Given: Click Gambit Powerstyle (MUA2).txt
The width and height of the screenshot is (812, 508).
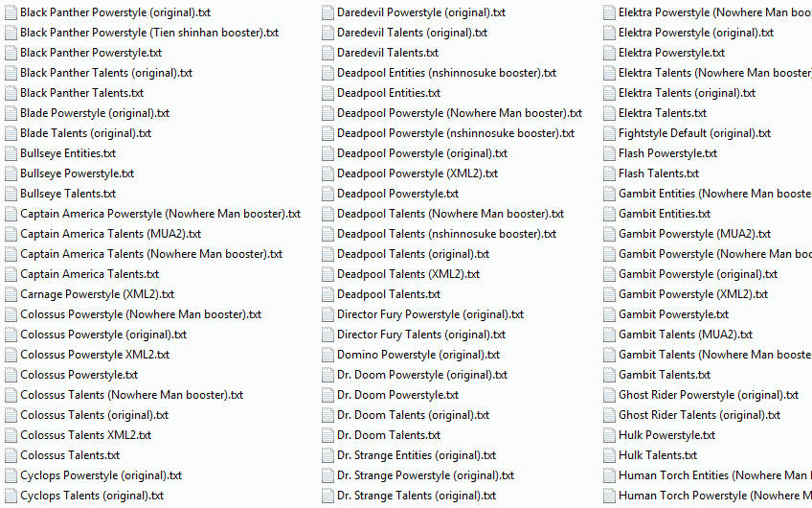Looking at the screenshot, I should 694,234.
